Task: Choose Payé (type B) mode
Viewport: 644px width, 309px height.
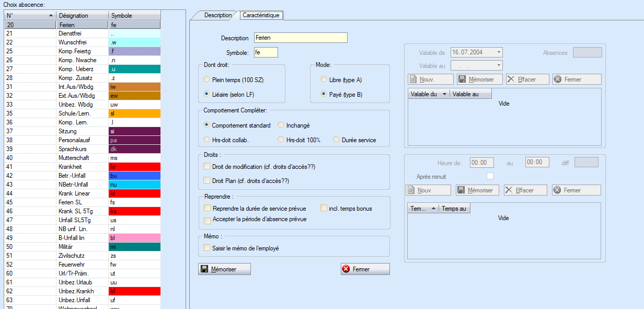Action: [x=324, y=94]
